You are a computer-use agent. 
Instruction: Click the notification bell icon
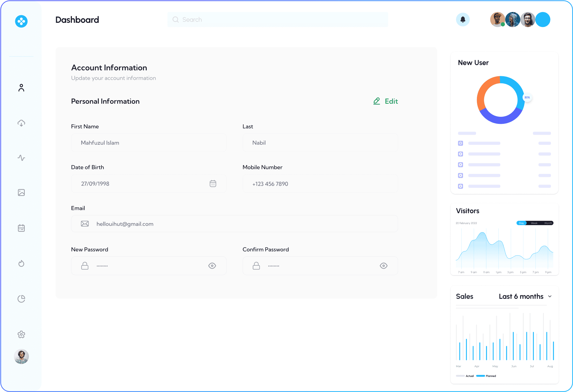463,20
